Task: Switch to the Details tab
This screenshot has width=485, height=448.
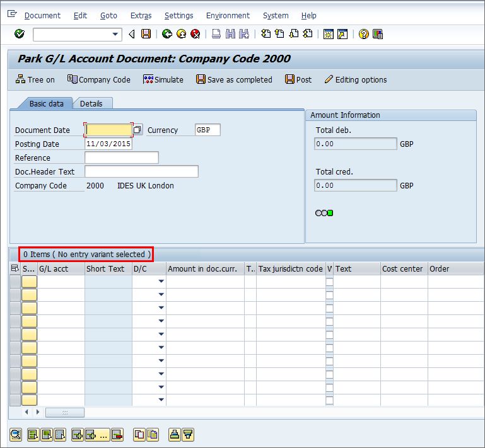Action: (91, 103)
